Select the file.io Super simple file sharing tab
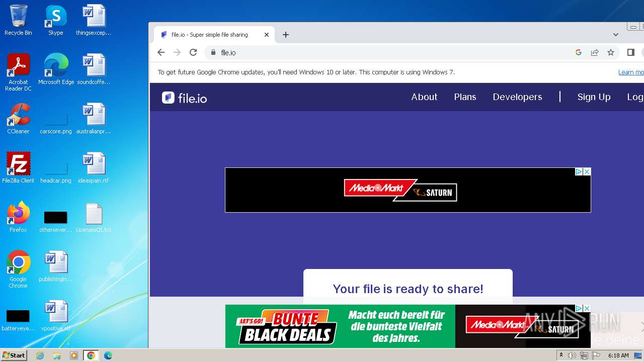Viewport: 644px width, 362px height. (215, 35)
